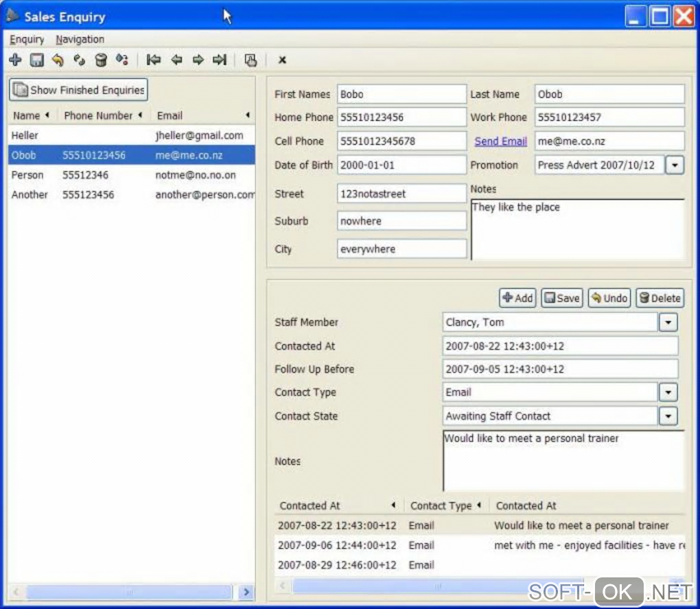Go to next record using right arrow

point(198,60)
